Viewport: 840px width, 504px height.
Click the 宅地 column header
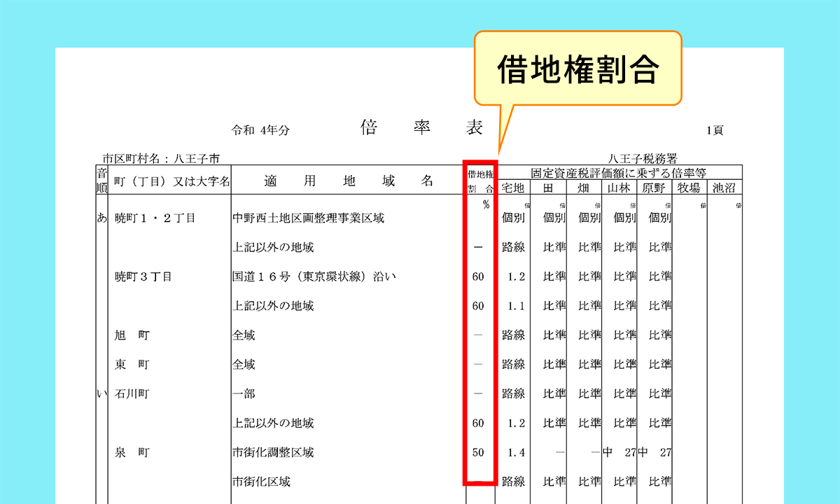coord(513,188)
